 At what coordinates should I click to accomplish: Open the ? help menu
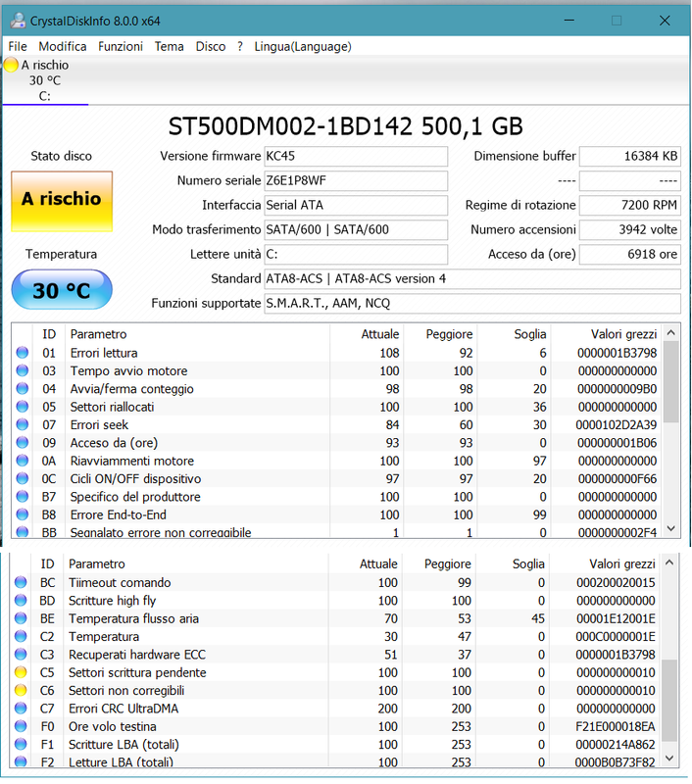coord(240,46)
